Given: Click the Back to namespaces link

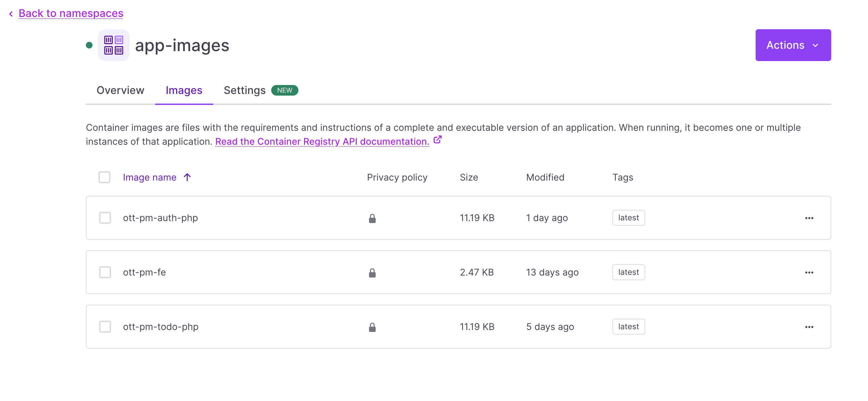Looking at the screenshot, I should pyautogui.click(x=71, y=13).
